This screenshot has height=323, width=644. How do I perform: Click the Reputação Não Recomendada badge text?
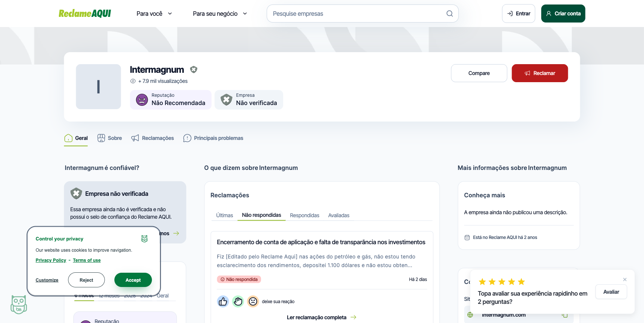[178, 100]
